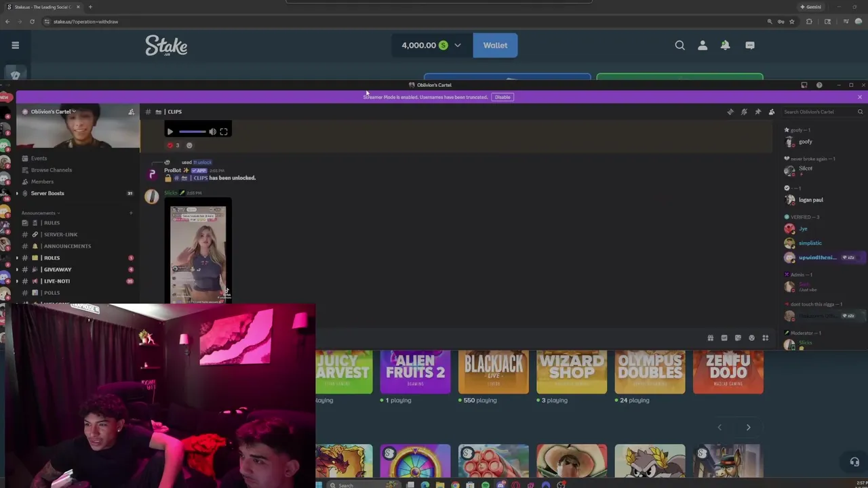The image size is (868, 488).
Task: Send a gift via the Discord gift icon
Action: click(710, 338)
